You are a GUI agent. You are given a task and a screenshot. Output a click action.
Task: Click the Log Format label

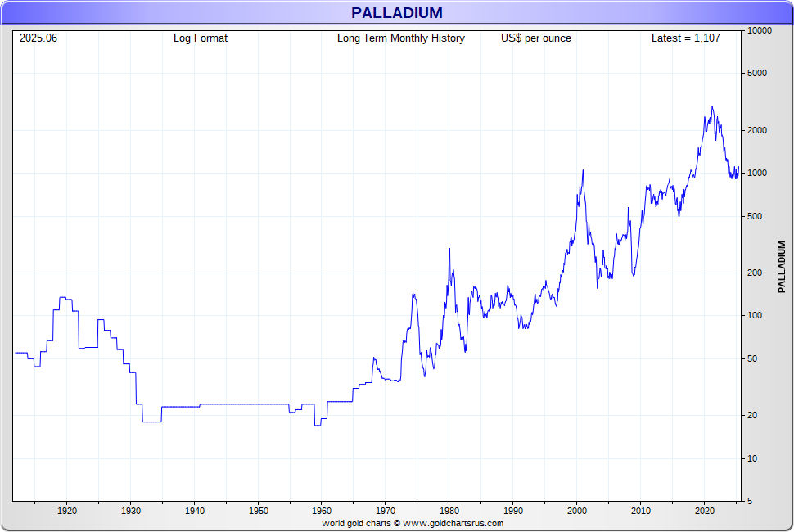(x=201, y=38)
